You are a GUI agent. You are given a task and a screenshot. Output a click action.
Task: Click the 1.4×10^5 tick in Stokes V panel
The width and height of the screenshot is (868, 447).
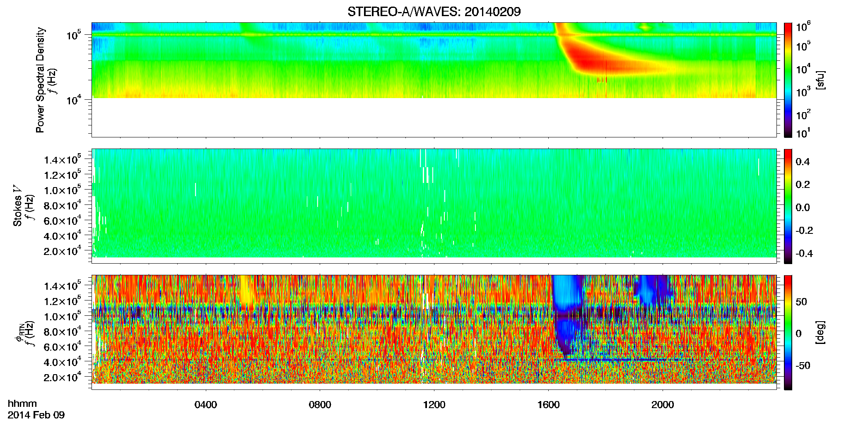pos(63,159)
